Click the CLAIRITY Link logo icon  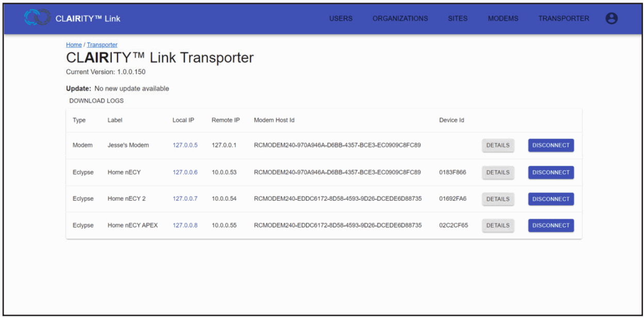37,18
